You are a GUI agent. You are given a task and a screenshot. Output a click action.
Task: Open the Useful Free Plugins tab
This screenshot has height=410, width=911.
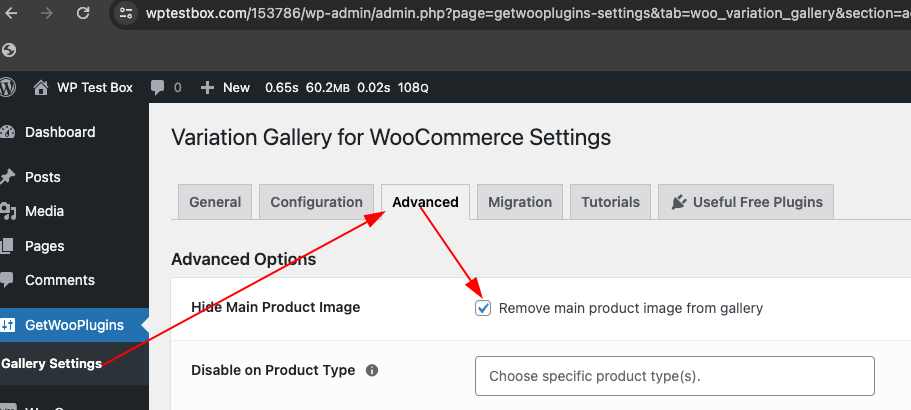click(746, 202)
